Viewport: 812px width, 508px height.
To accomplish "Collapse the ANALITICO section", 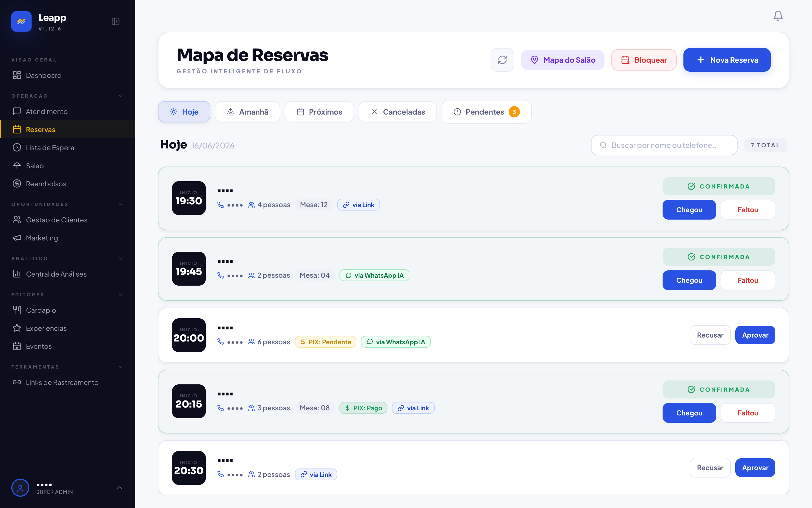I will coord(120,258).
